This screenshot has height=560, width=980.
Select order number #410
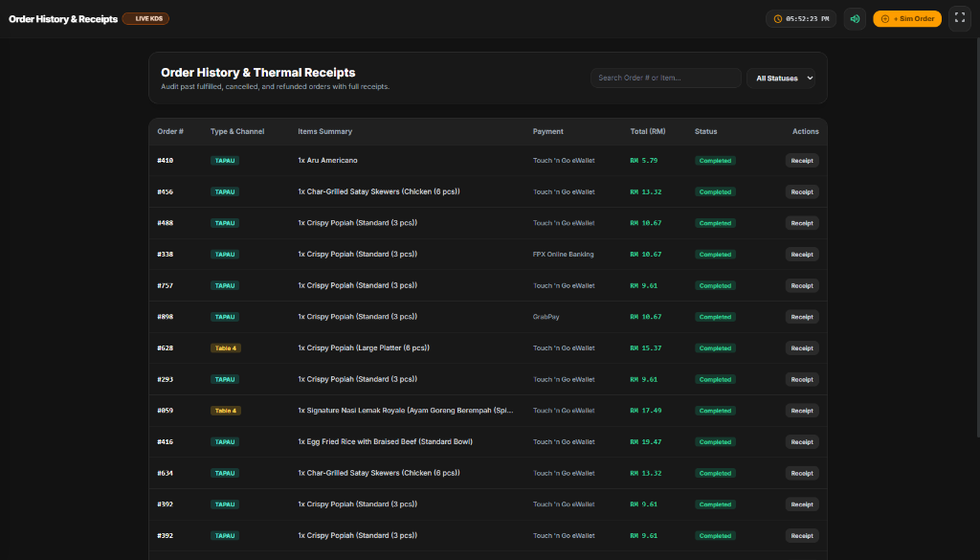165,161
